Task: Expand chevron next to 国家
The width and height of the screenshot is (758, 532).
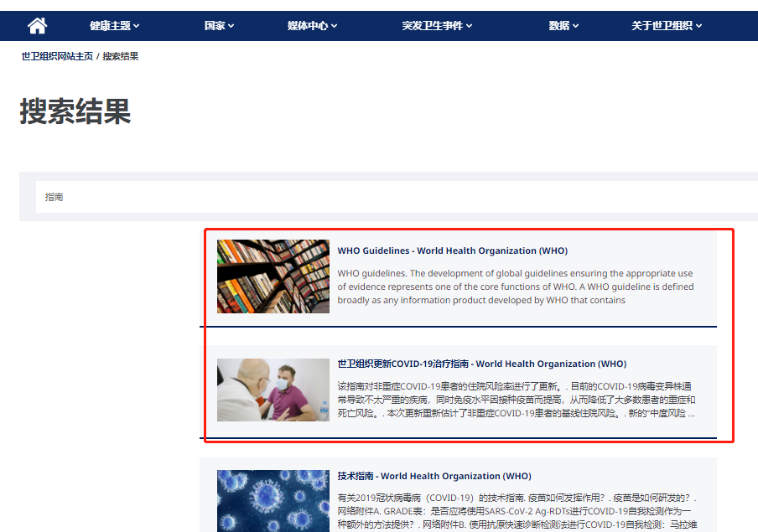Action: (x=231, y=26)
